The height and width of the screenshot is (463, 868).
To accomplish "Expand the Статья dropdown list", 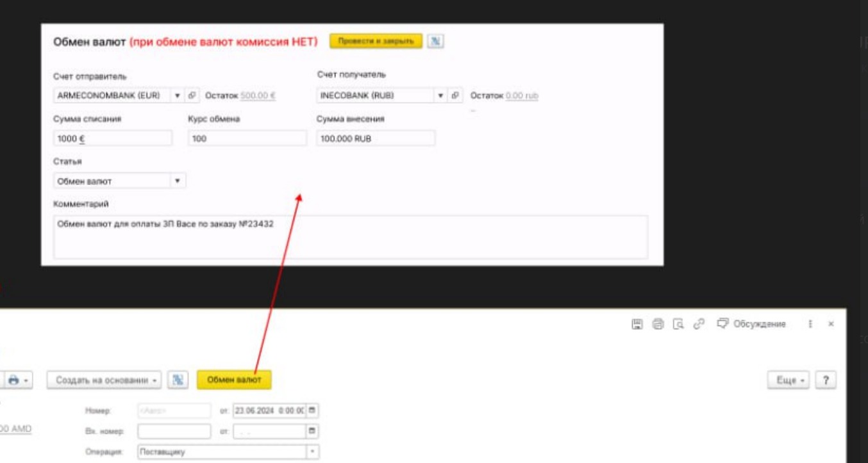I will 178,181.
